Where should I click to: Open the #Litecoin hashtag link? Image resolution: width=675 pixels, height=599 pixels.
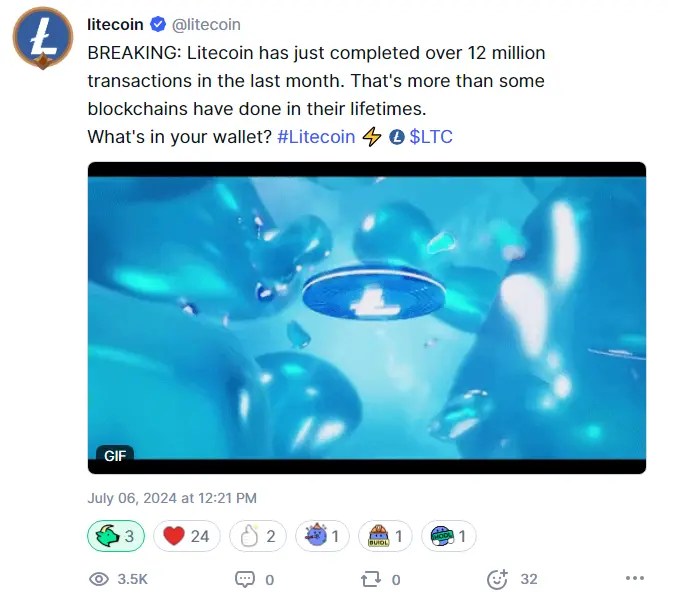316,137
